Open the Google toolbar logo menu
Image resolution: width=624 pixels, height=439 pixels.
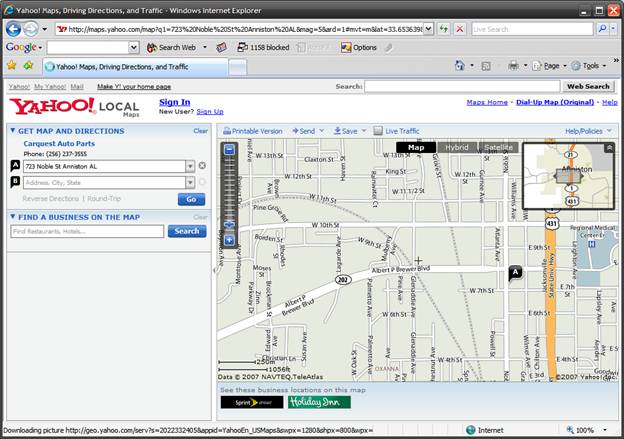click(23, 47)
